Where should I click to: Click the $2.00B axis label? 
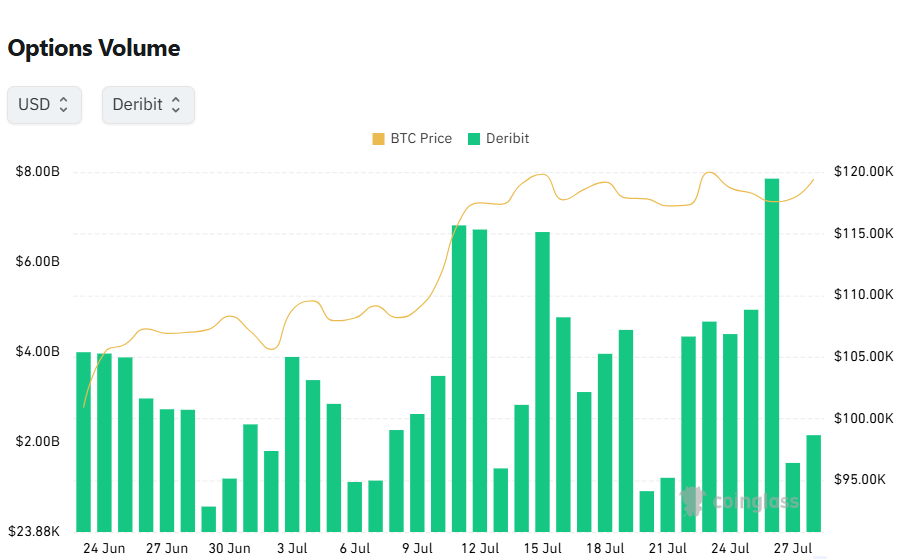tap(37, 441)
